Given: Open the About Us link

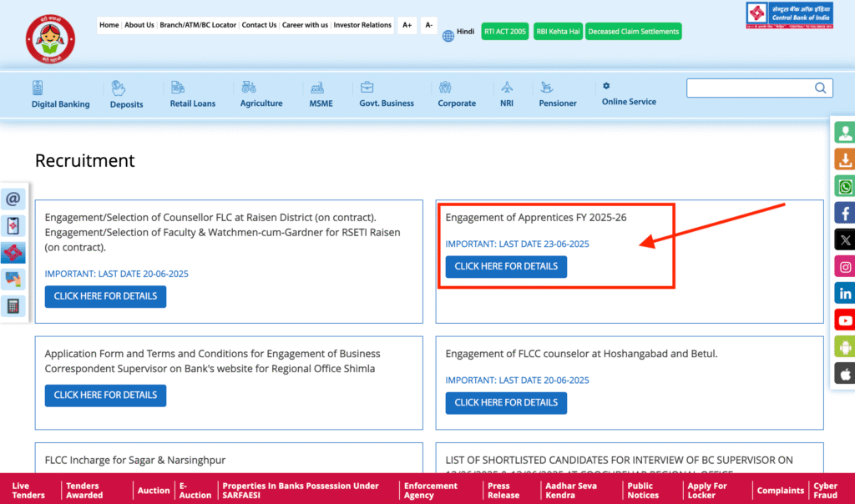Looking at the screenshot, I should click(139, 25).
